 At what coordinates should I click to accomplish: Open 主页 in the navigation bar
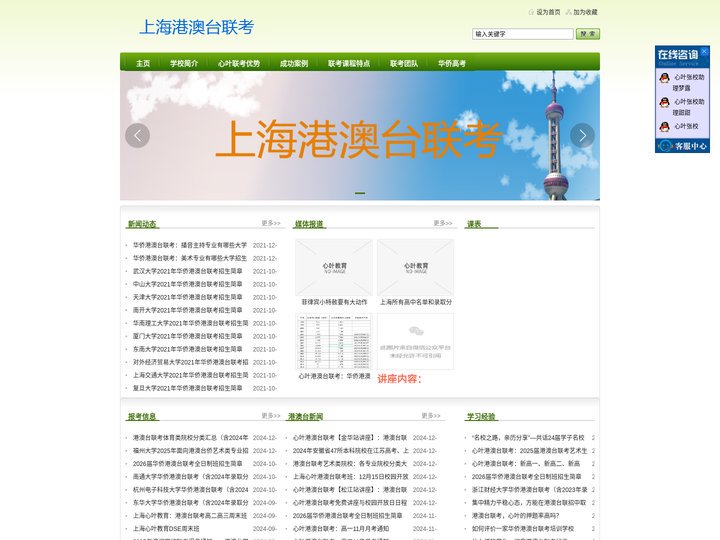pos(143,63)
